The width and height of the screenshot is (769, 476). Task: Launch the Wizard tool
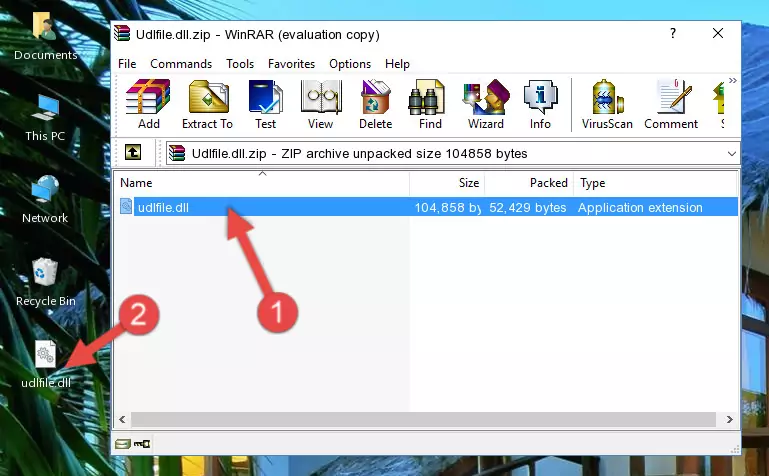tap(486, 104)
